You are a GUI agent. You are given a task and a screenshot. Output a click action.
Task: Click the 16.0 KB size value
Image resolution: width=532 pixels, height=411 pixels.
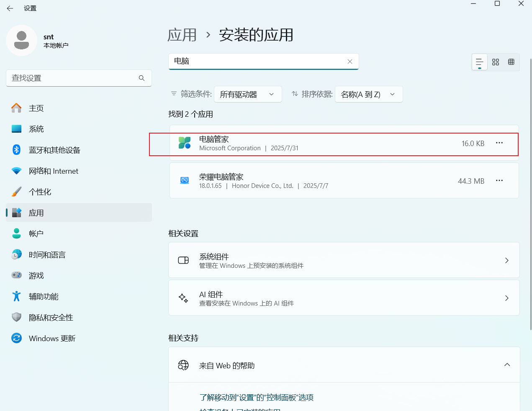[473, 144]
